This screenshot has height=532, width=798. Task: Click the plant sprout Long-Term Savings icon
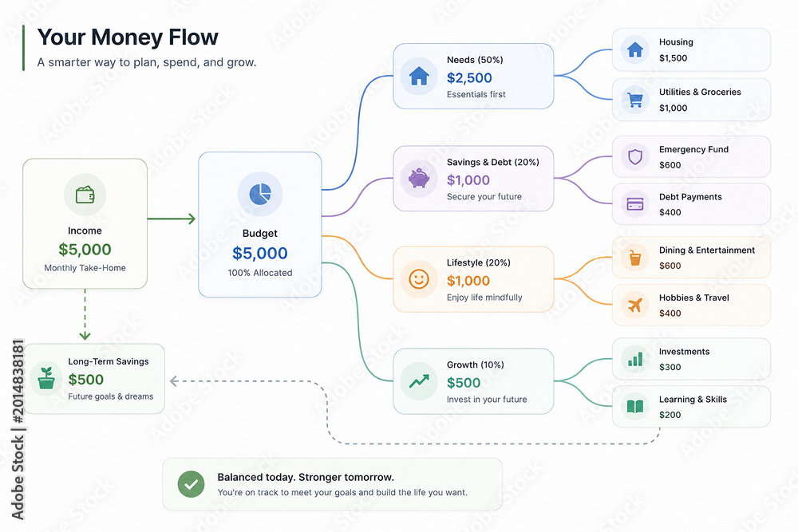coord(46,378)
